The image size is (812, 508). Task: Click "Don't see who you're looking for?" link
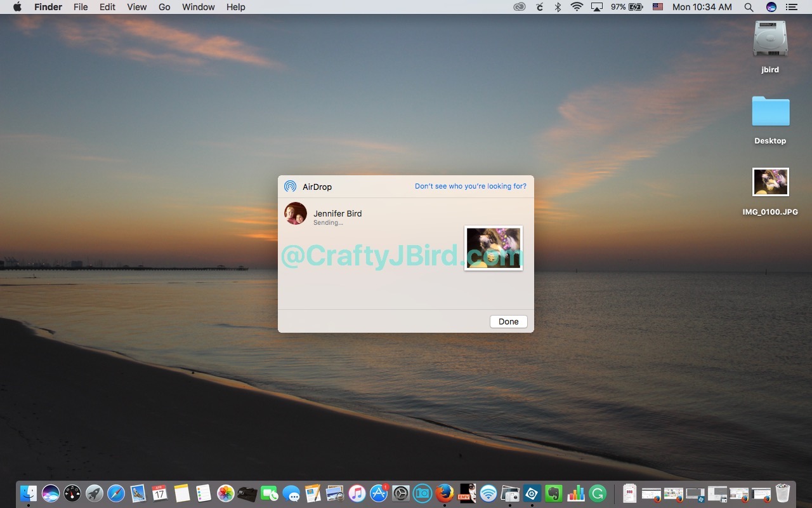470,186
